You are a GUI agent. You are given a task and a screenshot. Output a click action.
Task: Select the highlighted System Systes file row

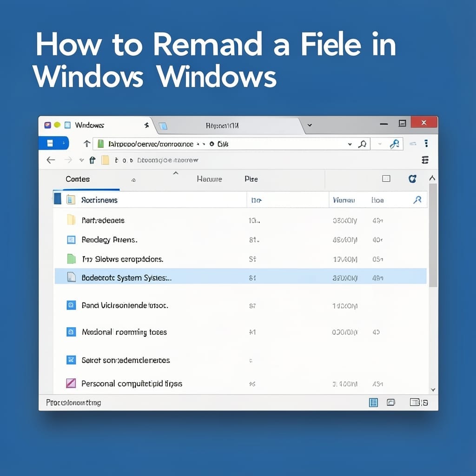coord(240,276)
